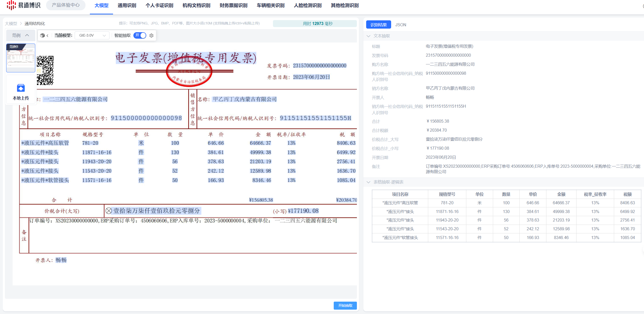Open the 财务票据识别 menu
Viewport: 644px width, 314px height.
[x=233, y=5]
